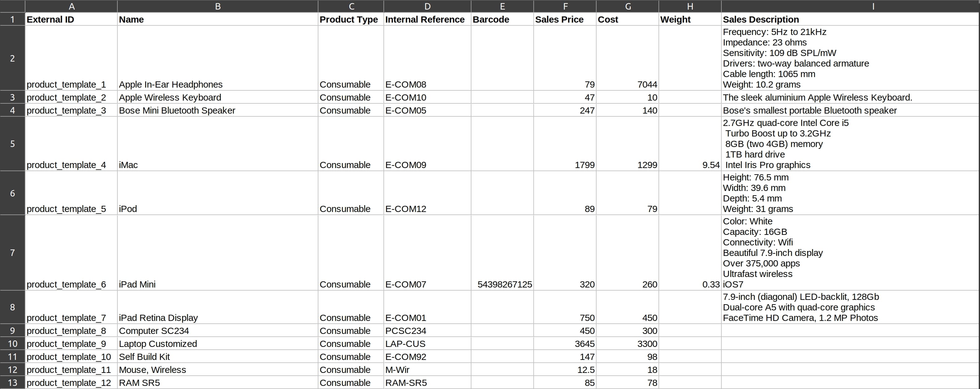Click the Cost header cell
The image size is (980, 389).
[627, 19]
